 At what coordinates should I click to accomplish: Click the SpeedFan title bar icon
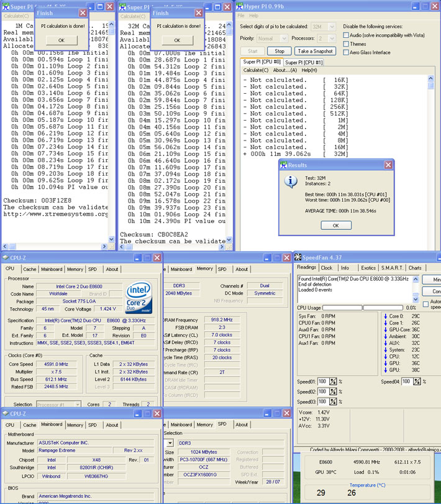click(x=298, y=257)
